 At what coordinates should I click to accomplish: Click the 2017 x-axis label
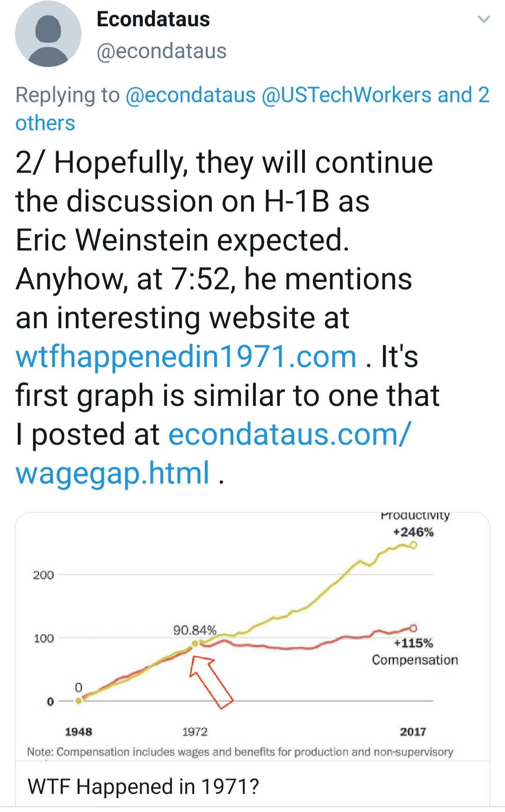click(413, 732)
